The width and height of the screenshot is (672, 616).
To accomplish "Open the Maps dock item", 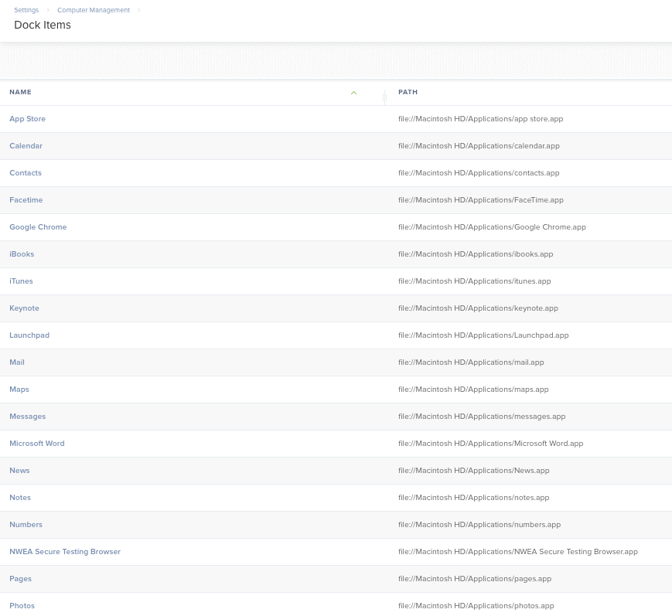I will click(x=19, y=390).
